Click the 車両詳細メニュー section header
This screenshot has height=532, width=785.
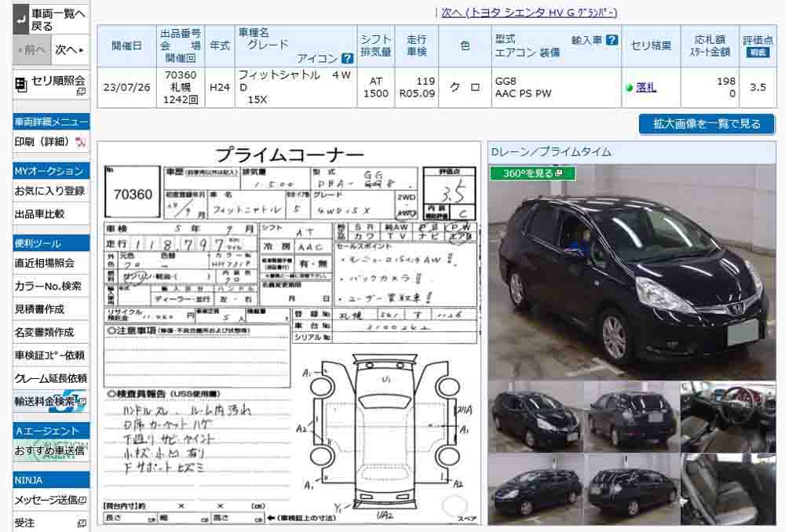(51, 122)
